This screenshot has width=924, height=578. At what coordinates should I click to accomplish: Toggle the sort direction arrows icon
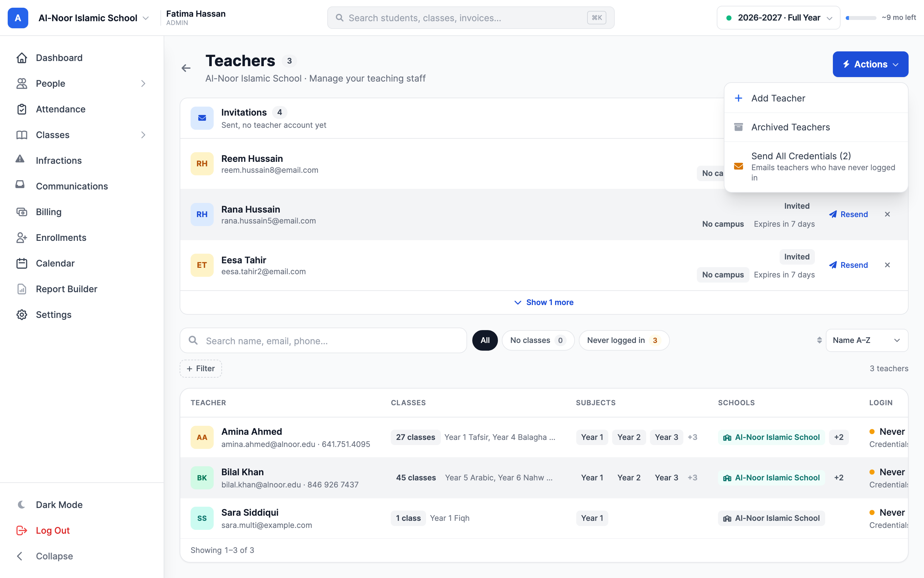point(819,340)
